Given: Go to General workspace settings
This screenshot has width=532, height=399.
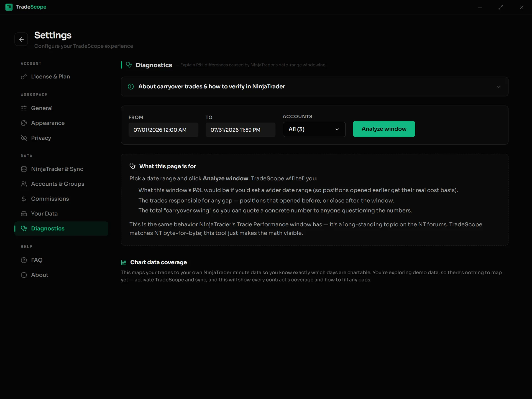Looking at the screenshot, I should pyautogui.click(x=61, y=108).
